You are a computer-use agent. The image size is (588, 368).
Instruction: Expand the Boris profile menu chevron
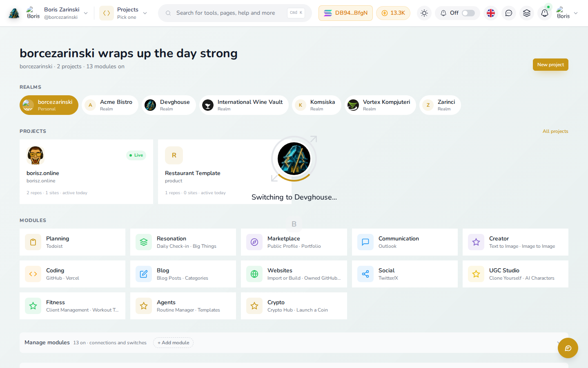(576, 13)
